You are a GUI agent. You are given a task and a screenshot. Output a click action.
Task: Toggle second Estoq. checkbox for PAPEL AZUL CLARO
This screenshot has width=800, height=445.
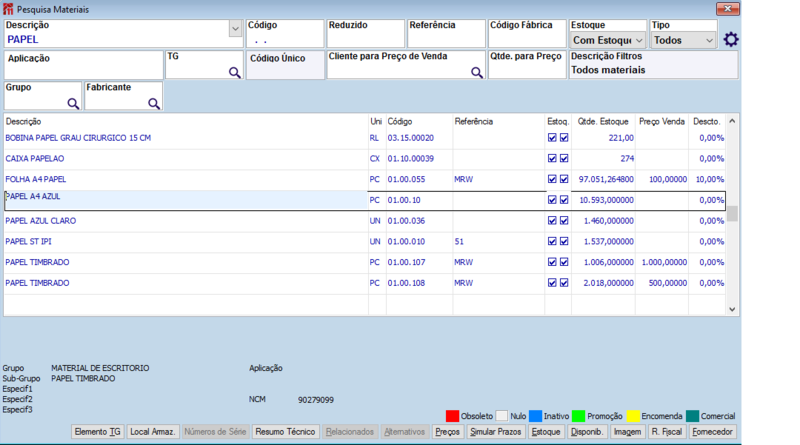[564, 220]
